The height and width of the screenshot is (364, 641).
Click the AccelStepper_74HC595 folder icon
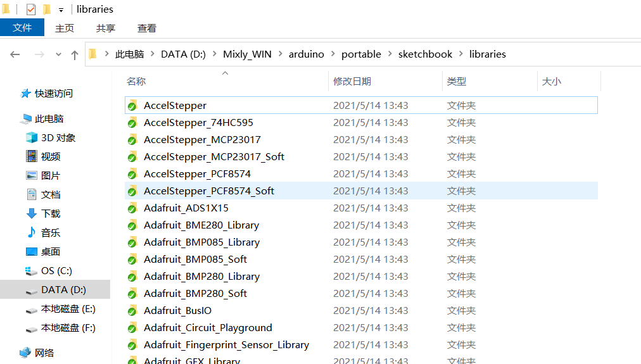(132, 123)
